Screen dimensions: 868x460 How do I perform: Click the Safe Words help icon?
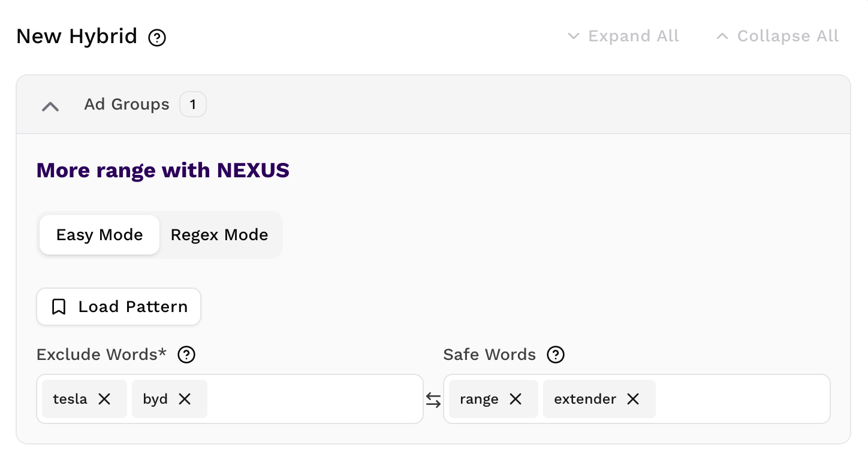point(556,355)
